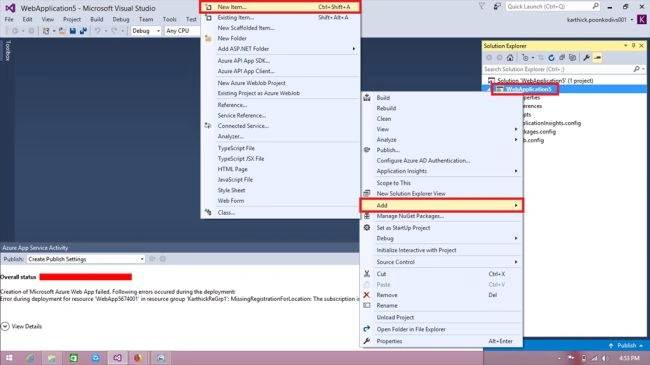Choose Existing Item... in the submenu

[280, 17]
